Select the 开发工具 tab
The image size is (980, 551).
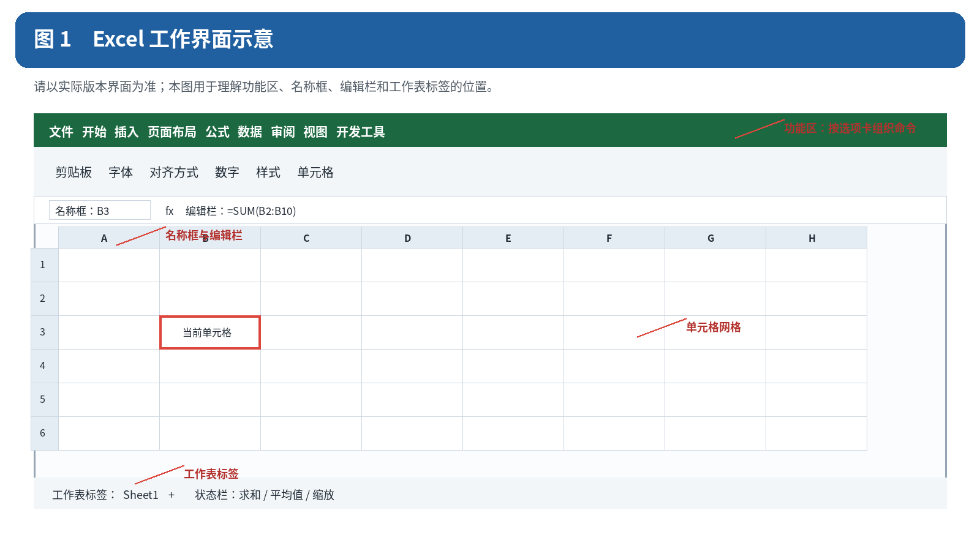(x=361, y=132)
